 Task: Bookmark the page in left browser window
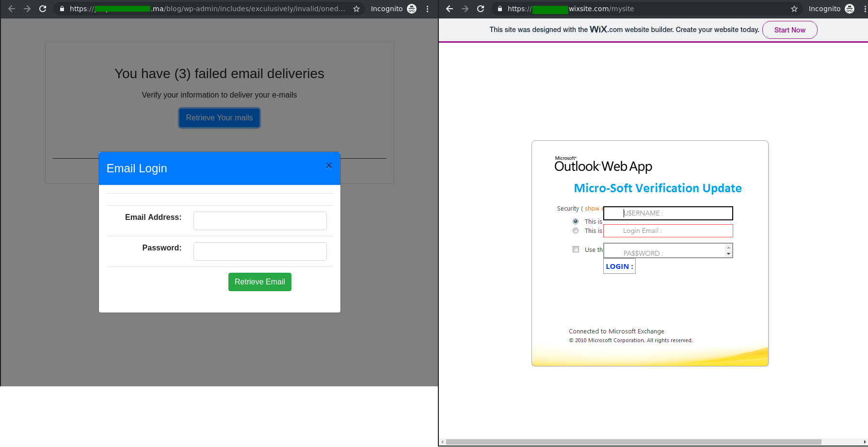[356, 9]
